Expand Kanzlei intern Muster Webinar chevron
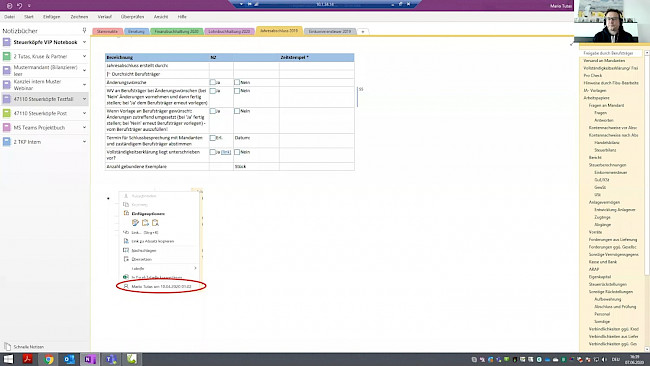The image size is (650, 366). pyautogui.click(x=84, y=85)
